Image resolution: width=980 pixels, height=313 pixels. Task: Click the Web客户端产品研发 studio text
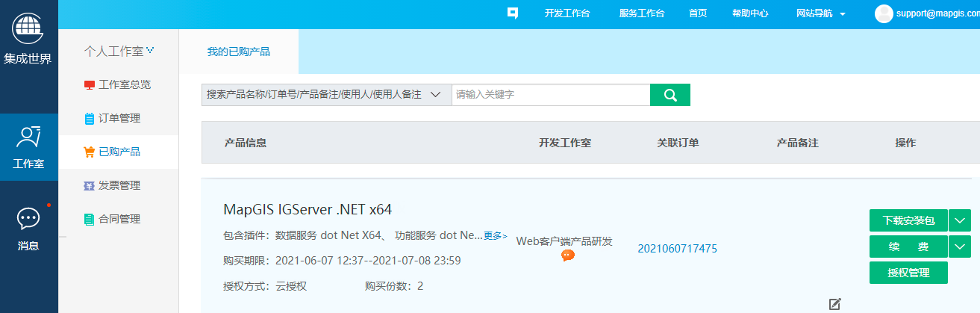[x=564, y=241]
